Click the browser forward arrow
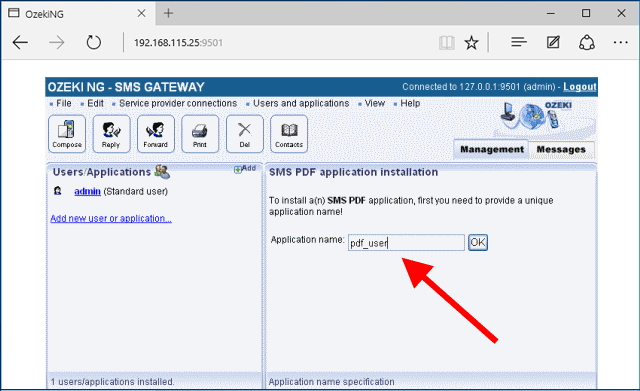Screen dimensions: 640x391 [56, 42]
